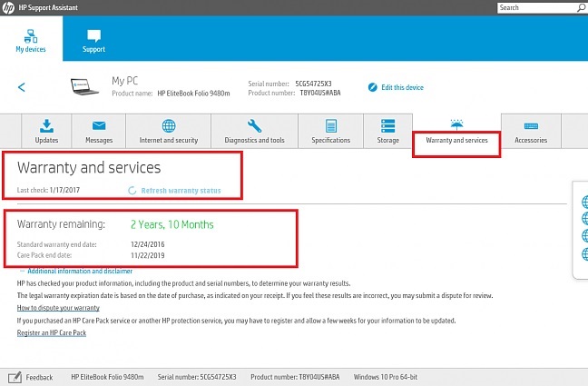588x386 pixels.
Task: Go back with the blue left arrow
Action: coord(22,87)
